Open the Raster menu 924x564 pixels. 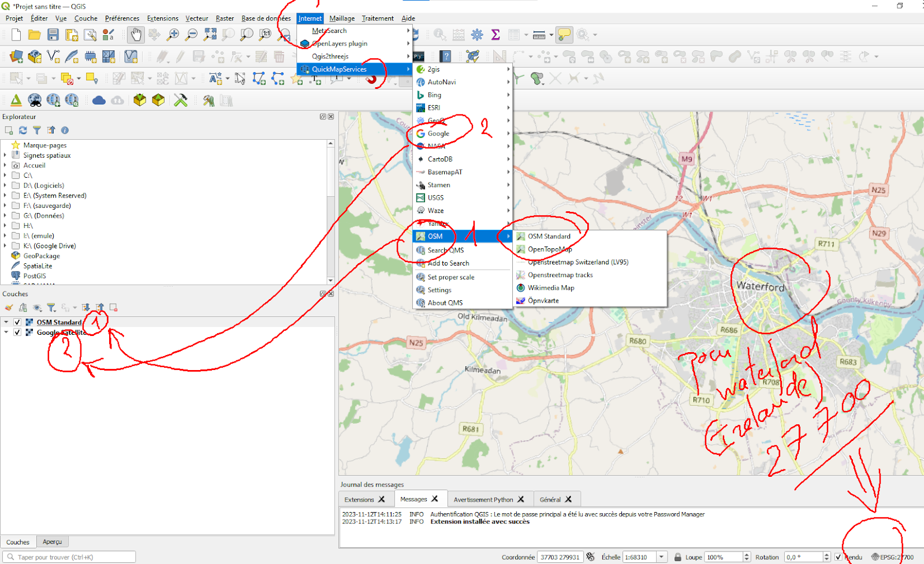(x=225, y=18)
